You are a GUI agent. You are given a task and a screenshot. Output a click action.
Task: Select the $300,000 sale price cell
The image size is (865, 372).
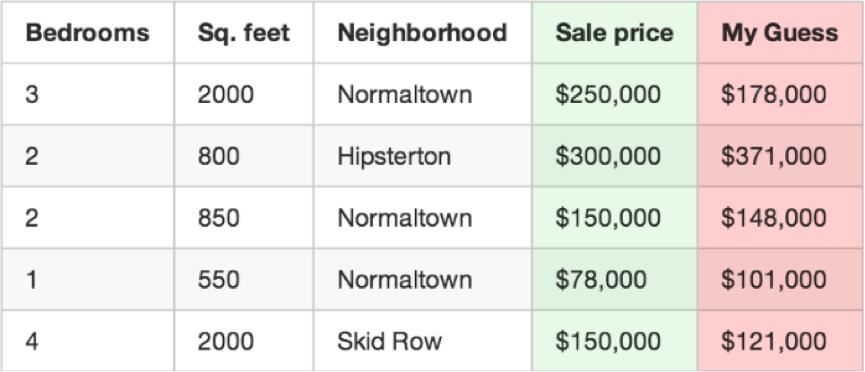tap(615, 156)
